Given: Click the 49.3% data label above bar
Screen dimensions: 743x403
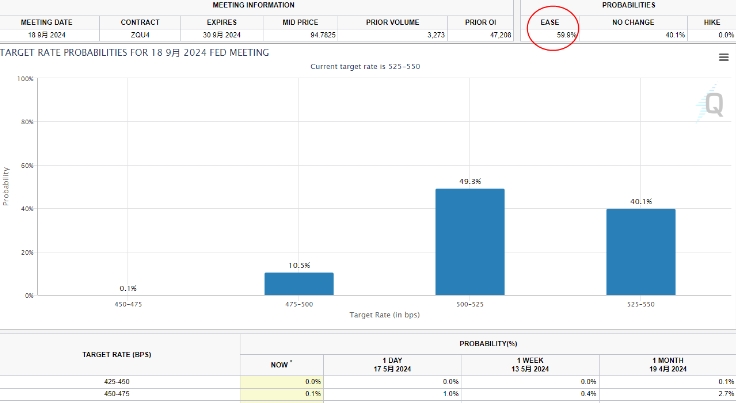Looking at the screenshot, I should click(x=470, y=182).
